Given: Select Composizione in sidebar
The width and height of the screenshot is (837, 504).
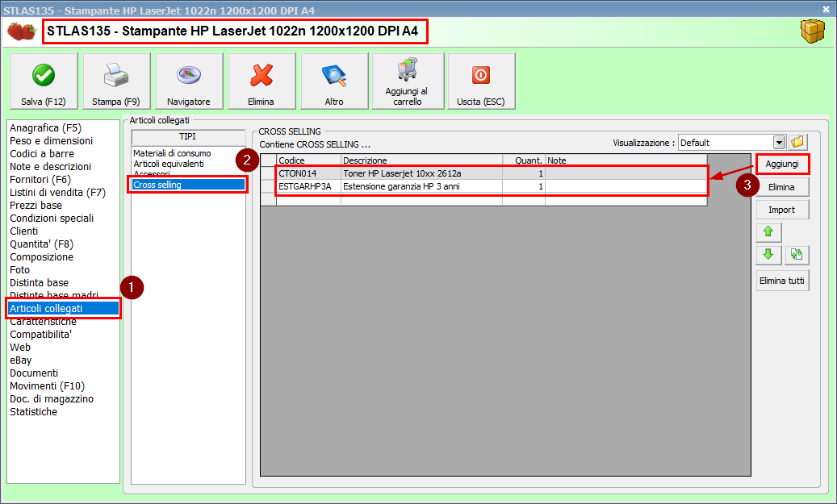Looking at the screenshot, I should 42,257.
